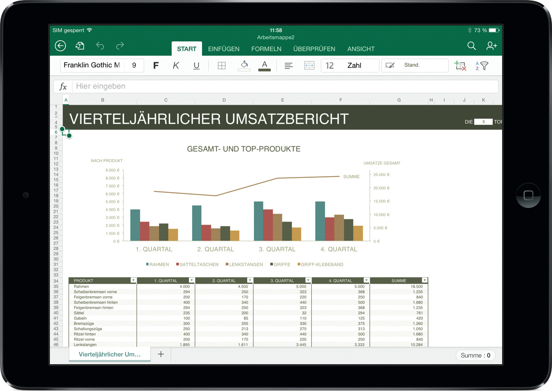Viewport: 552px width, 392px height.
Task: Switch to the ÜBERPRÜFEN tab
Action: pos(314,49)
